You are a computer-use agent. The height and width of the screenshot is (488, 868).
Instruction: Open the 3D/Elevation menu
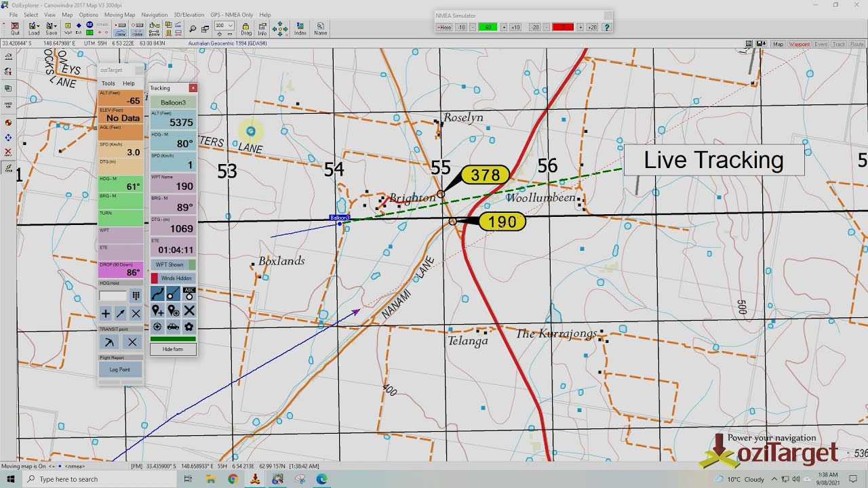189,15
